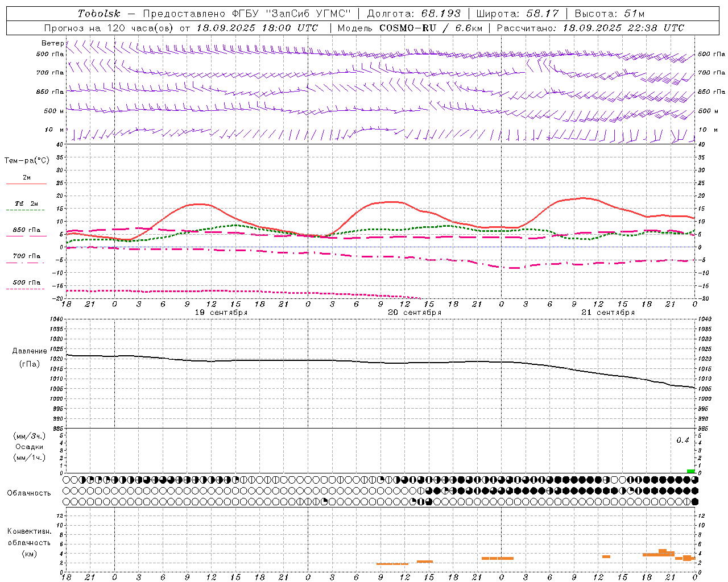
Task: Click the Td 2м dew point legend label
Action: [27, 203]
